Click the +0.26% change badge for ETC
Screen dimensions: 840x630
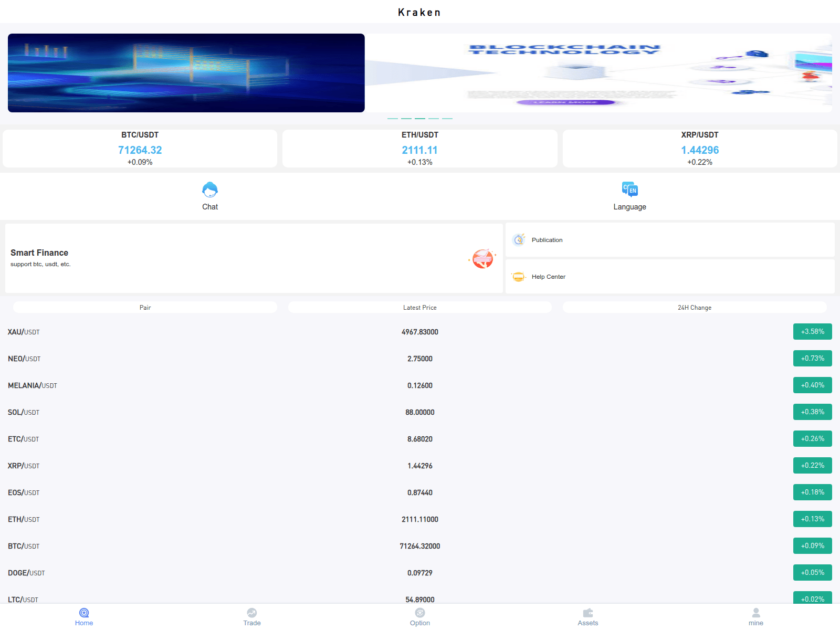813,439
